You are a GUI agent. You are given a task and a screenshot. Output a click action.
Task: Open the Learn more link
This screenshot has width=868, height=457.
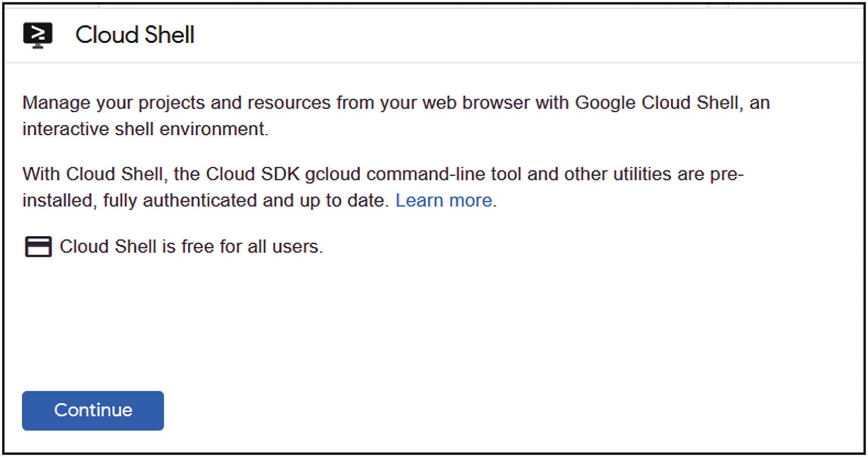click(443, 201)
